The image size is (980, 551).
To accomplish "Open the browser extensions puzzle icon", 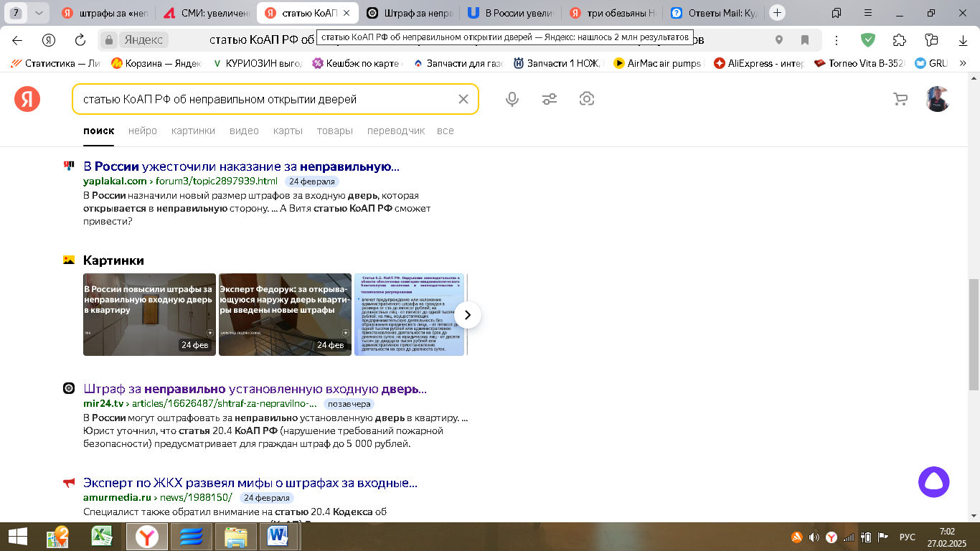I will pyautogui.click(x=899, y=40).
